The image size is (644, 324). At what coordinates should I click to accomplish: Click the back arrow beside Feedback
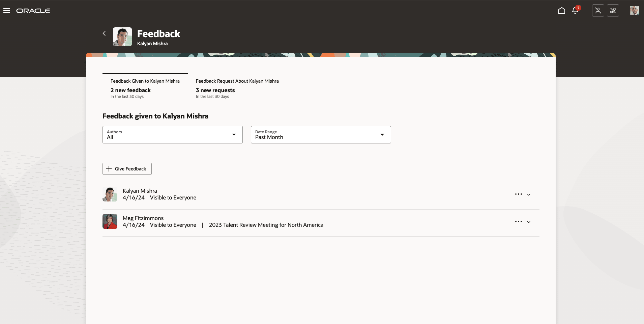[104, 33]
